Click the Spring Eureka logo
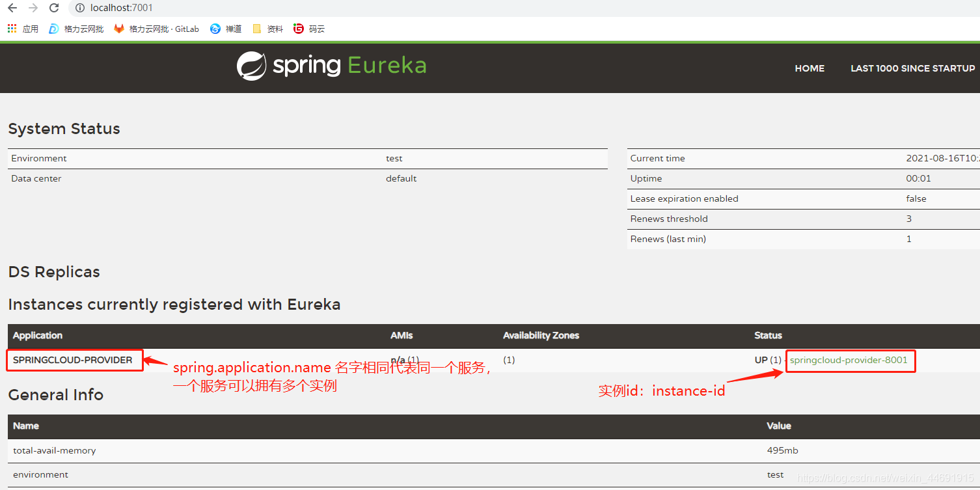980x490 pixels. (x=331, y=66)
